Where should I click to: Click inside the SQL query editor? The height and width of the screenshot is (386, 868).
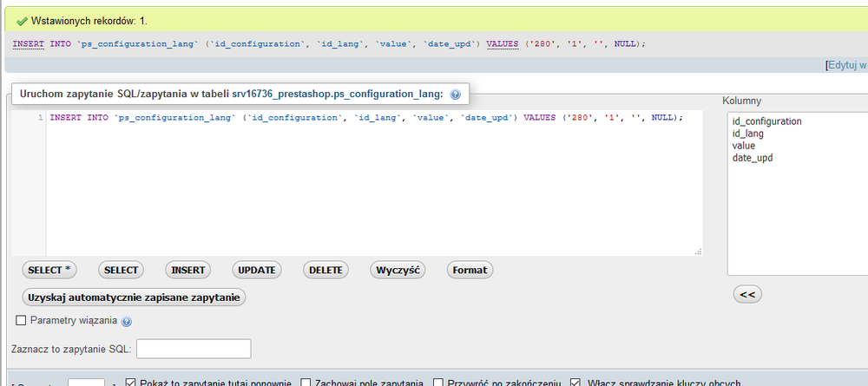(374, 182)
